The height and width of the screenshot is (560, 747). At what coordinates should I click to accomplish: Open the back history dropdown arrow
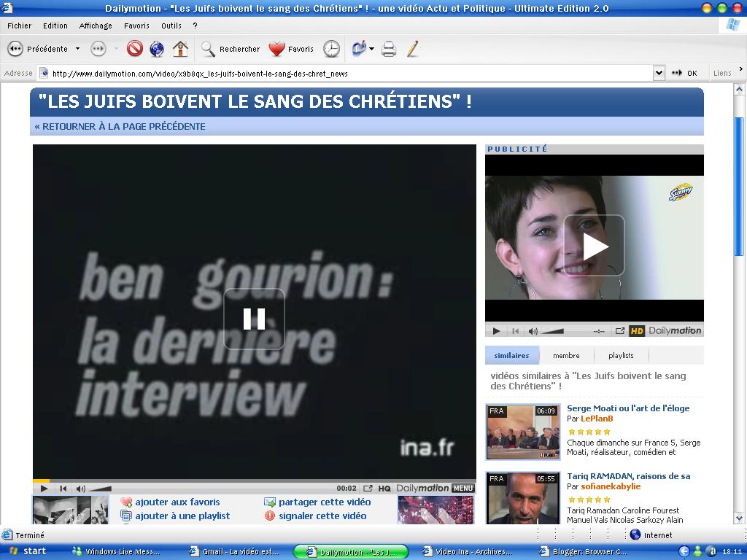pyautogui.click(x=77, y=49)
